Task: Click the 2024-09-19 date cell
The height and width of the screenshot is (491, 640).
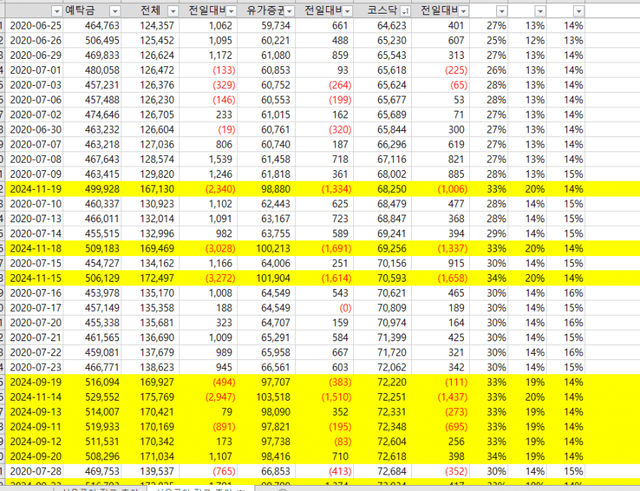Action: click(35, 382)
